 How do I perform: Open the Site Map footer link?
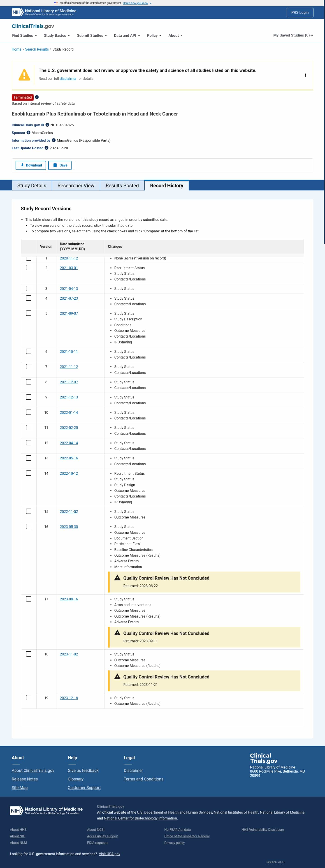20,787
